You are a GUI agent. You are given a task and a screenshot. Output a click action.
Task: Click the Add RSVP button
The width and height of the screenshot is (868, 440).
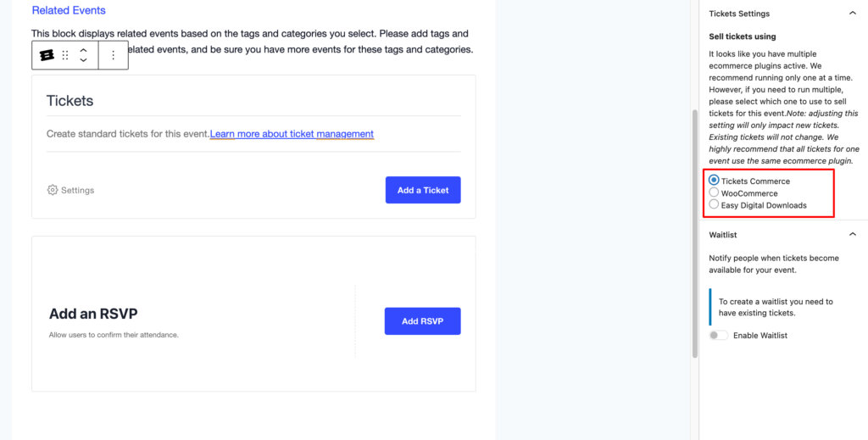(x=422, y=321)
